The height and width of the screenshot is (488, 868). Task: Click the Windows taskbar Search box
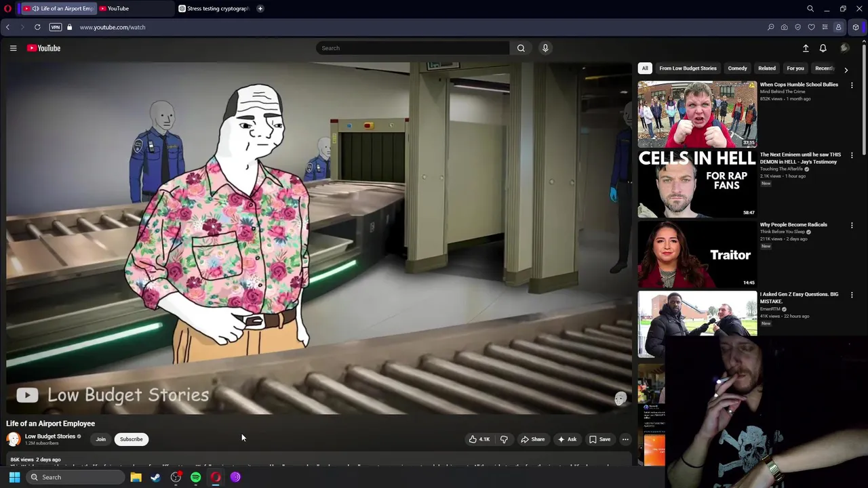click(x=75, y=477)
